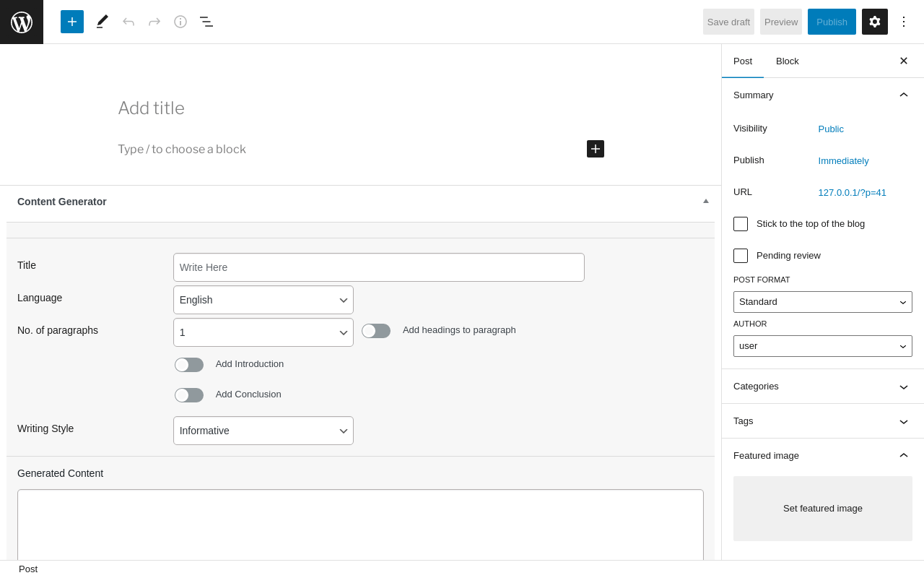Open the Writing Style dropdown

[x=263, y=431]
